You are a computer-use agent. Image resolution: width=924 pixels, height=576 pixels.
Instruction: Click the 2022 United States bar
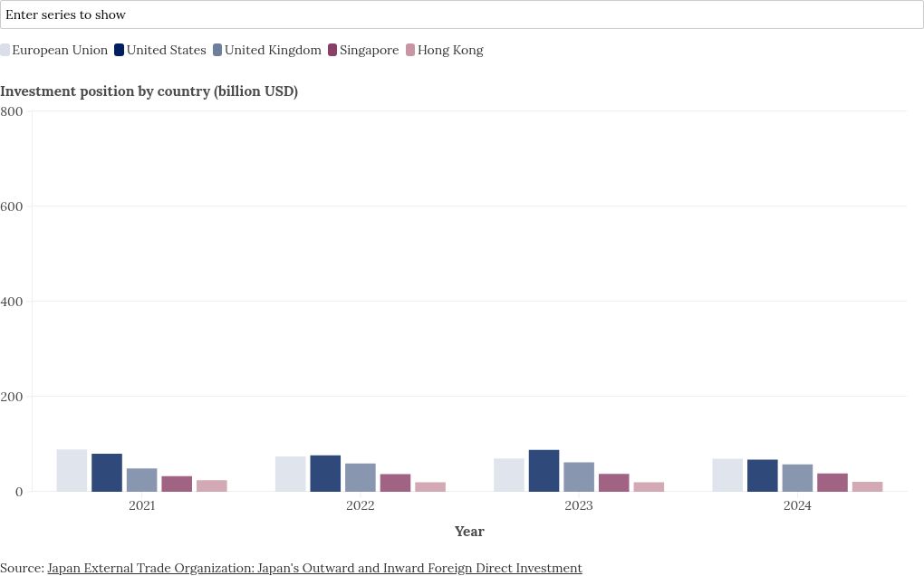point(325,474)
